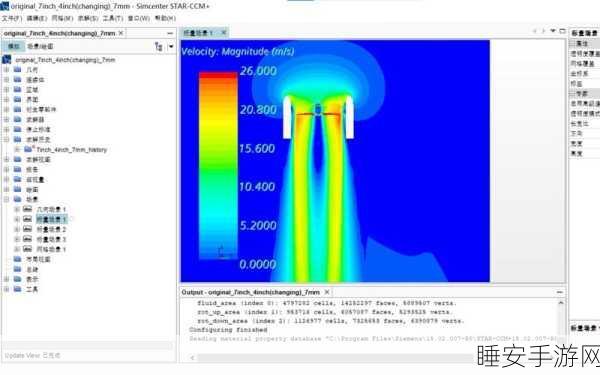This screenshot has height=375, width=600.
Task: Click the 7inch_4inch_7mm_history folder icon
Action: pos(28,149)
